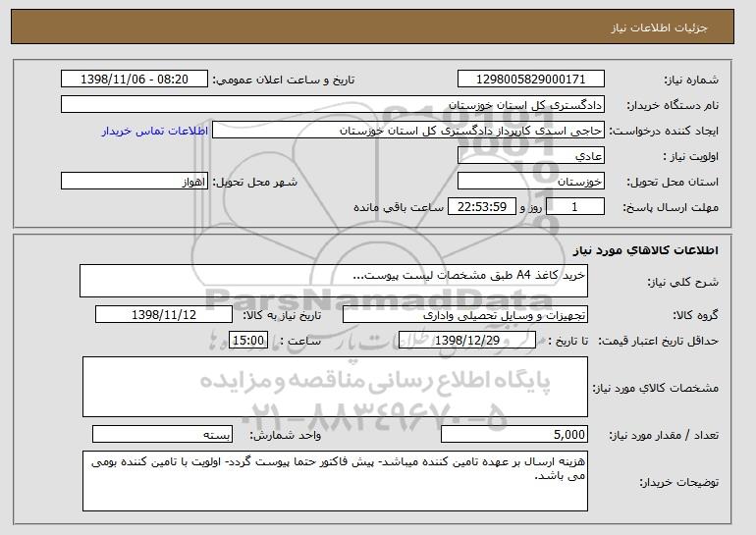Click the label استان محل تحویل
The width and height of the screenshot is (756, 535).
pyautogui.click(x=673, y=183)
